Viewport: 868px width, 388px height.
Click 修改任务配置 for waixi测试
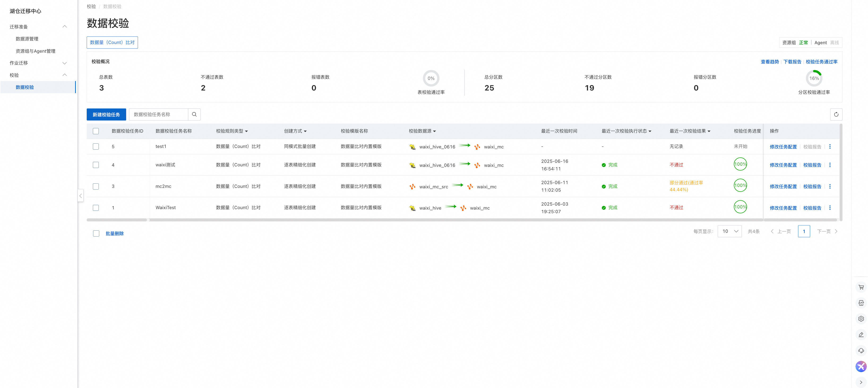783,165
